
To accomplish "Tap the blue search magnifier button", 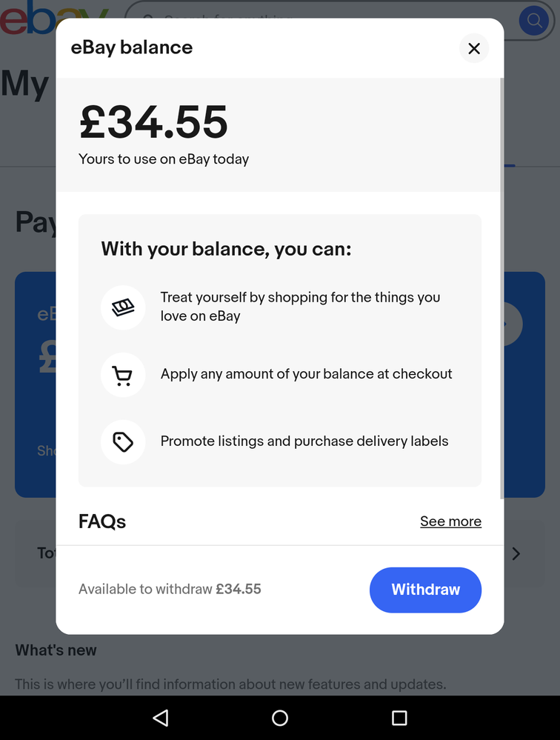I will (x=533, y=20).
